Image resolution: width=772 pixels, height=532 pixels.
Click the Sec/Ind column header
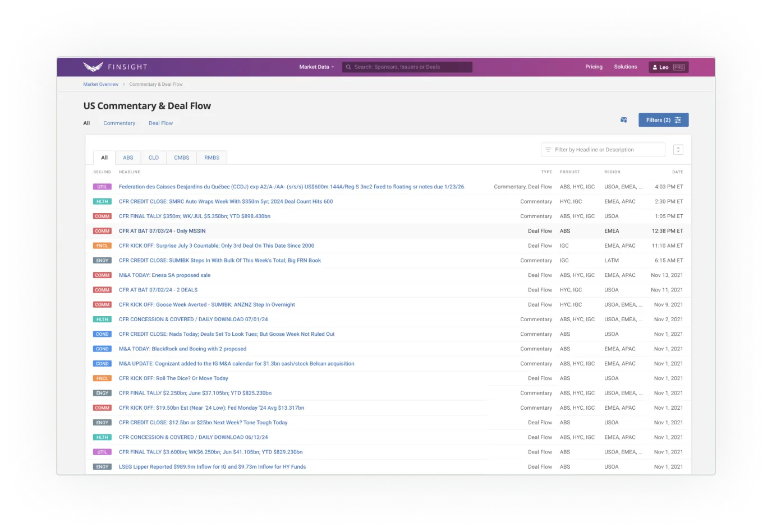pos(102,172)
